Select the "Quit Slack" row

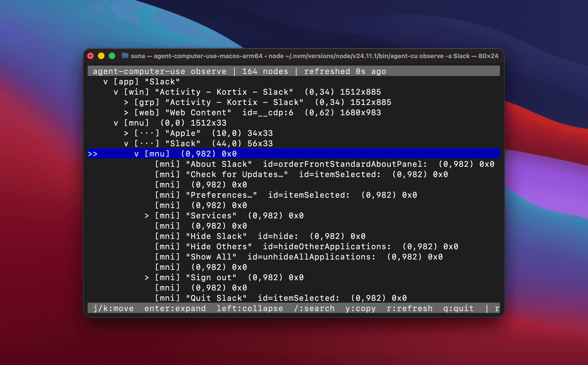tap(294, 298)
